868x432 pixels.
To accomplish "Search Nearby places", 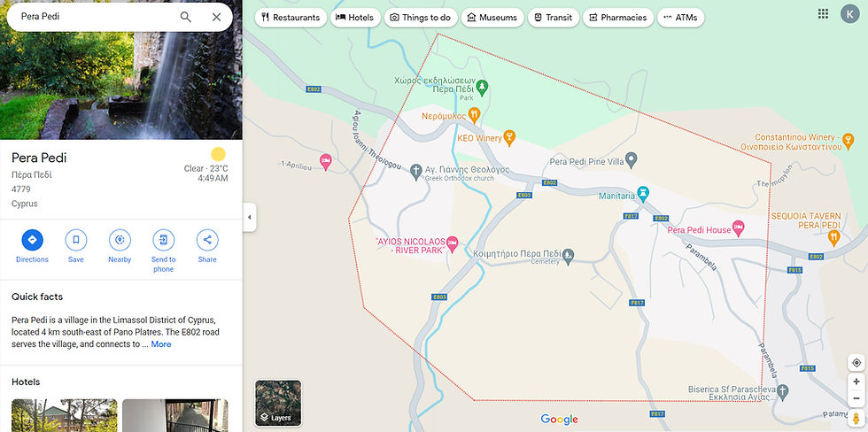I will click(120, 240).
